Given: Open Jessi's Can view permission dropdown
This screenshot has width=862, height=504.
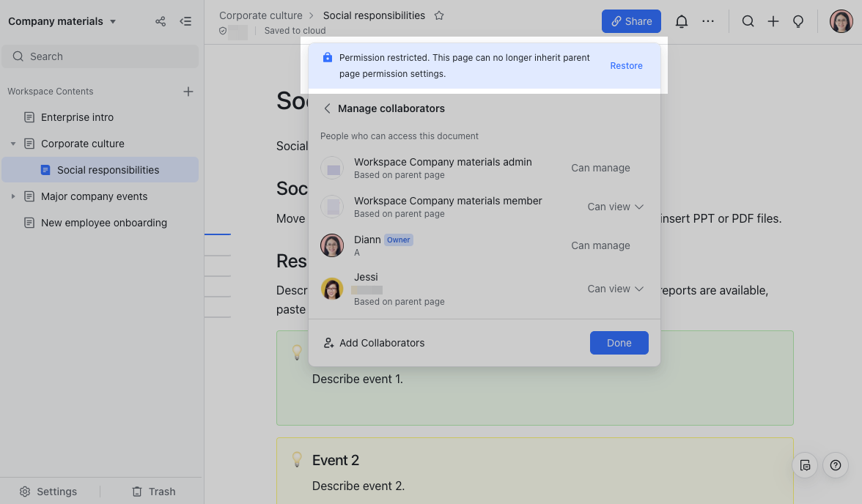Looking at the screenshot, I should coord(615,289).
